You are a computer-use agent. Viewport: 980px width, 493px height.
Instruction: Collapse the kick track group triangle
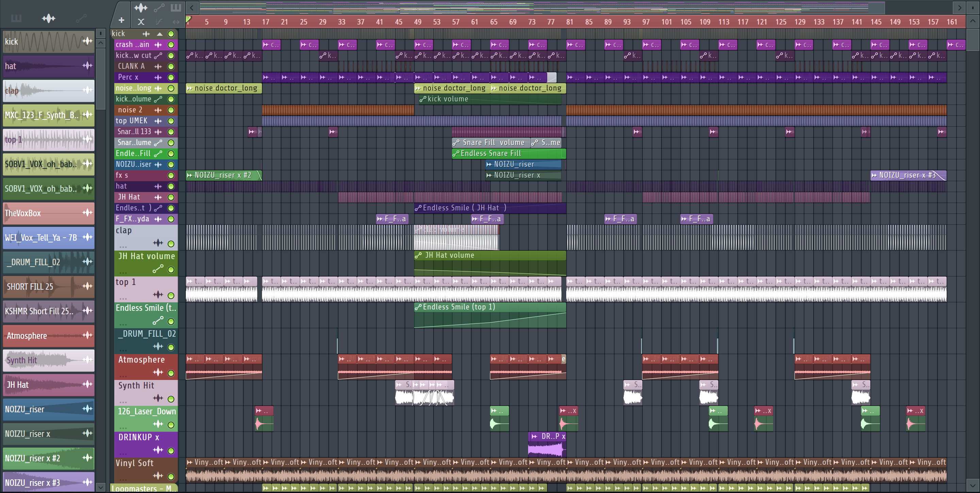(x=160, y=34)
